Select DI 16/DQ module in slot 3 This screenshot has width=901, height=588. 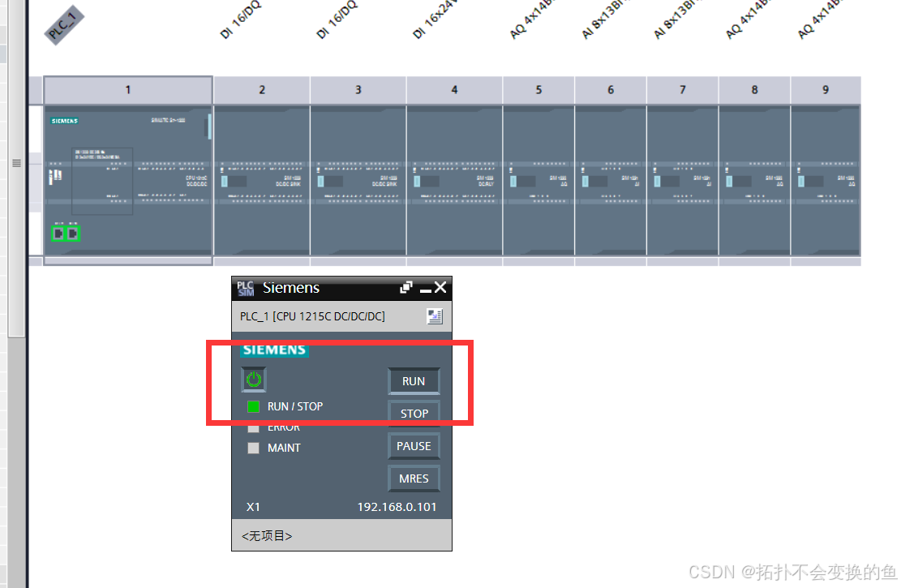click(358, 181)
